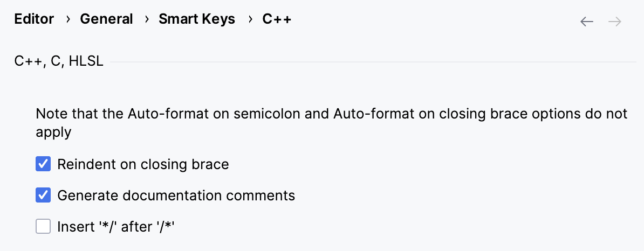Screen dimensions: 644x251
Task: Uncheck Generate documentation comments
Action: pos(43,196)
